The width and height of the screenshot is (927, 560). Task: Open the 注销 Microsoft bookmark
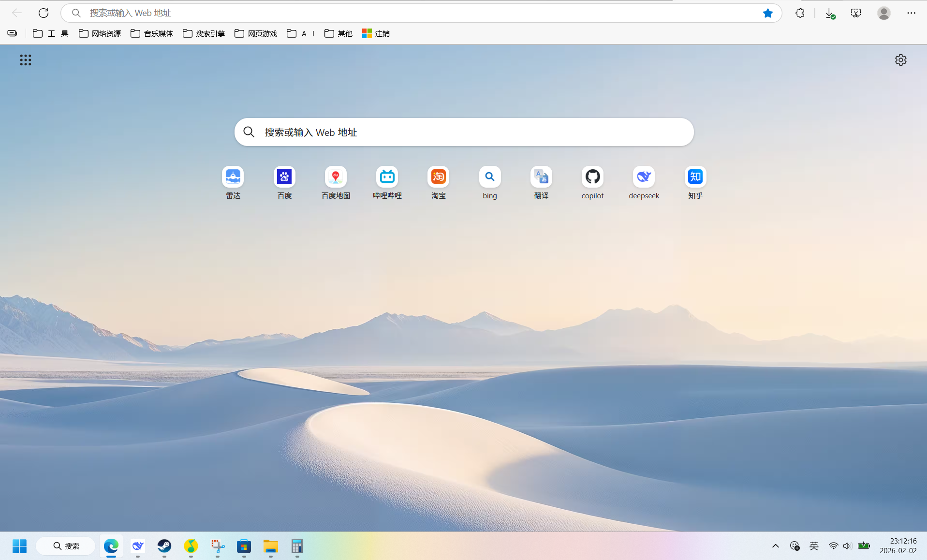376,33
